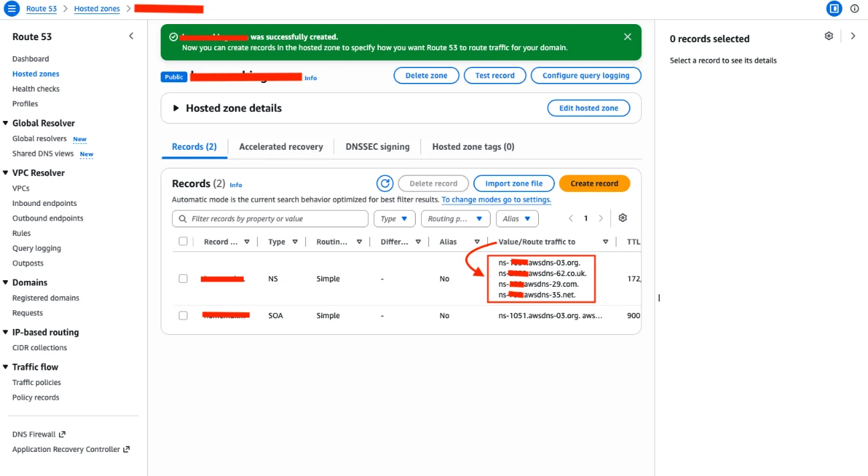Open Query logging in sidebar

pyautogui.click(x=37, y=248)
